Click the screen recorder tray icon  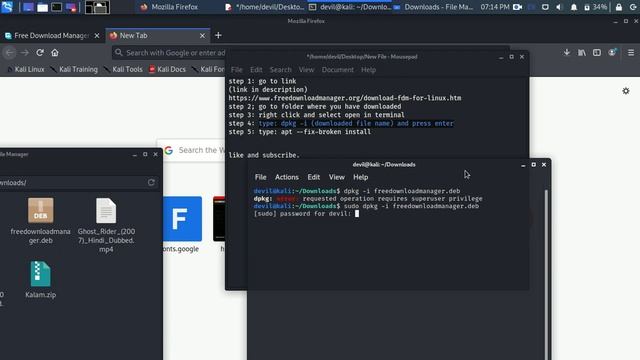pyautogui.click(x=518, y=7)
